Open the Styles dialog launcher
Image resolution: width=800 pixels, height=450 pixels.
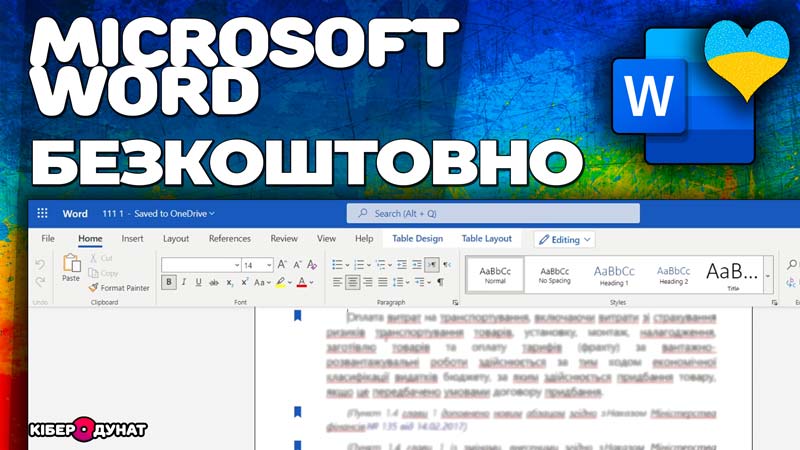(774, 303)
